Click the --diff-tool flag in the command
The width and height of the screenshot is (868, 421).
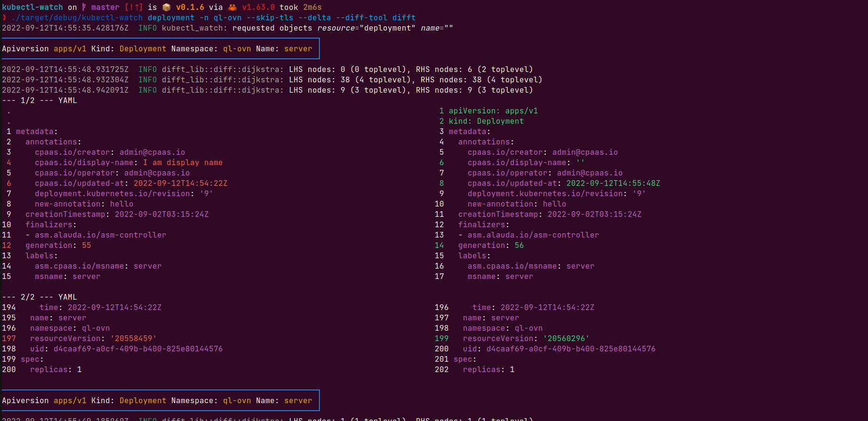(362, 17)
